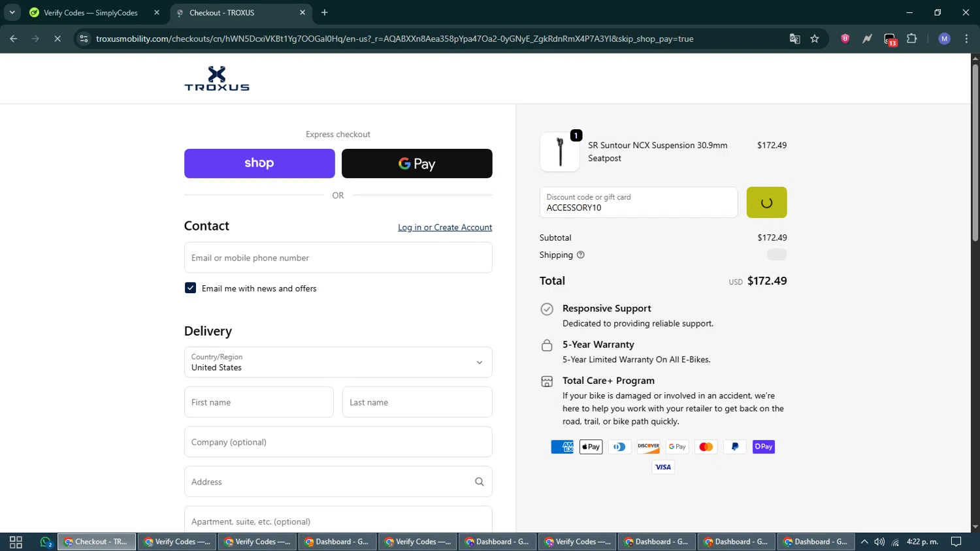Screen dimensions: 980x551
Task: Switch to Checkout - TR... taskbar window
Action: pyautogui.click(x=97, y=542)
